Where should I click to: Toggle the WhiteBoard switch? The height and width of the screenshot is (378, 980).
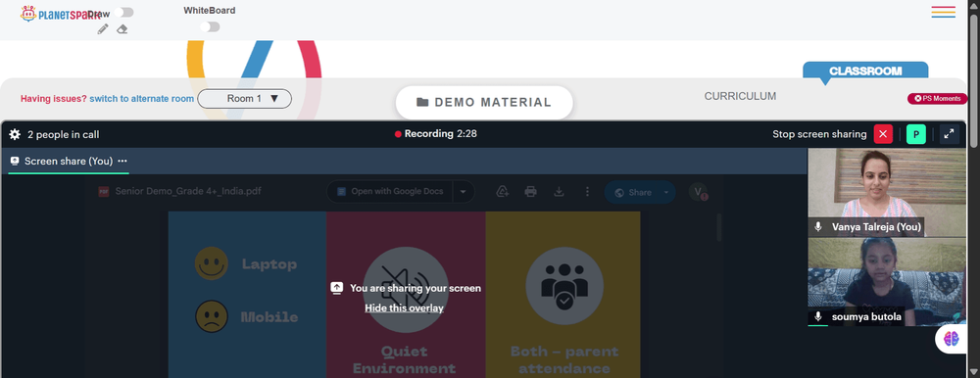[x=210, y=26]
